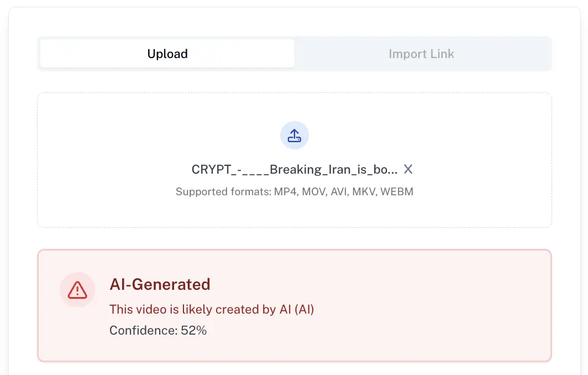Click the WEBM format in the supported list
588x375 pixels.
pyautogui.click(x=397, y=192)
